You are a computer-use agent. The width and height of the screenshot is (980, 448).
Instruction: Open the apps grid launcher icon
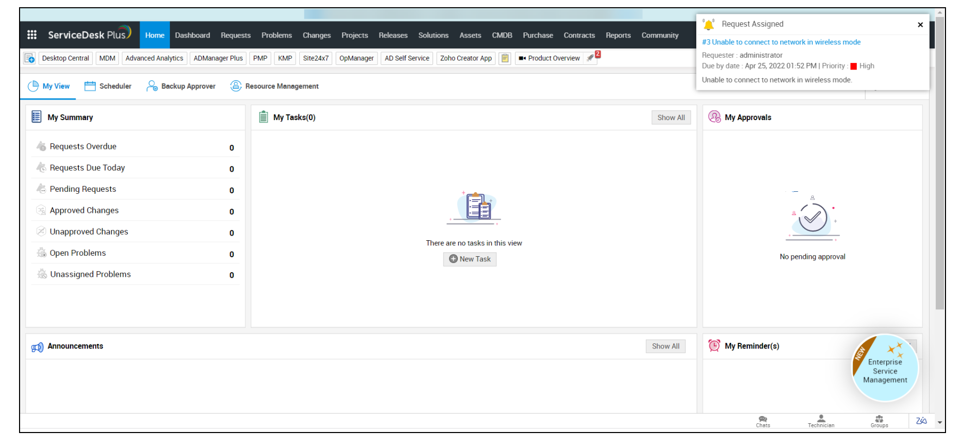click(x=32, y=35)
